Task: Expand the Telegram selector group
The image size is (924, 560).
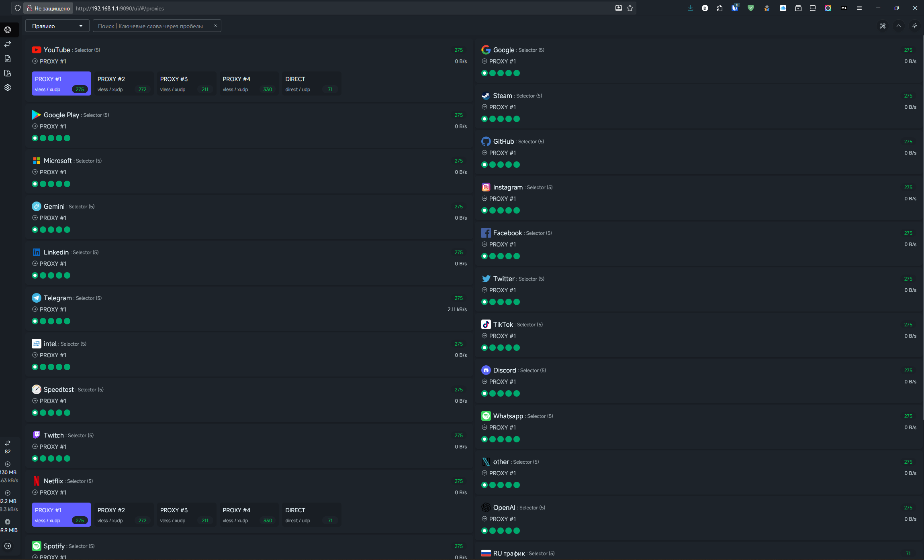Action: [58, 298]
